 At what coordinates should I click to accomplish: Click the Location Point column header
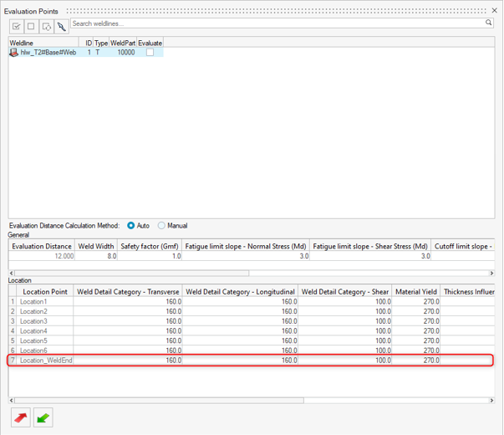pos(45,292)
